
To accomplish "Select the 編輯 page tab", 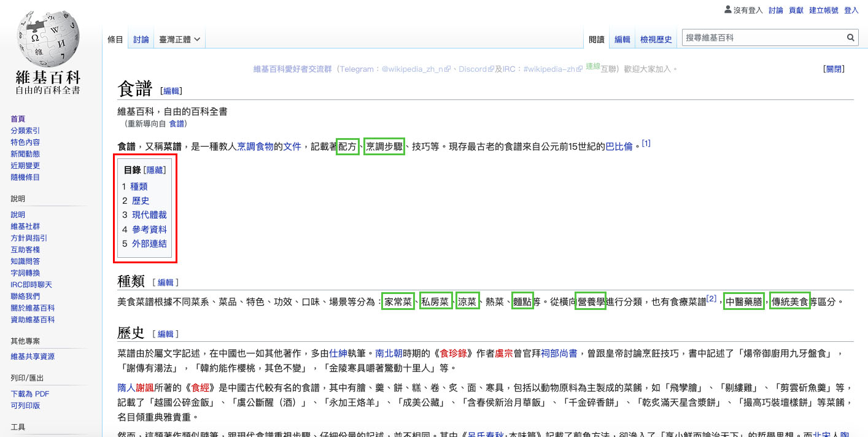I will click(x=622, y=38).
